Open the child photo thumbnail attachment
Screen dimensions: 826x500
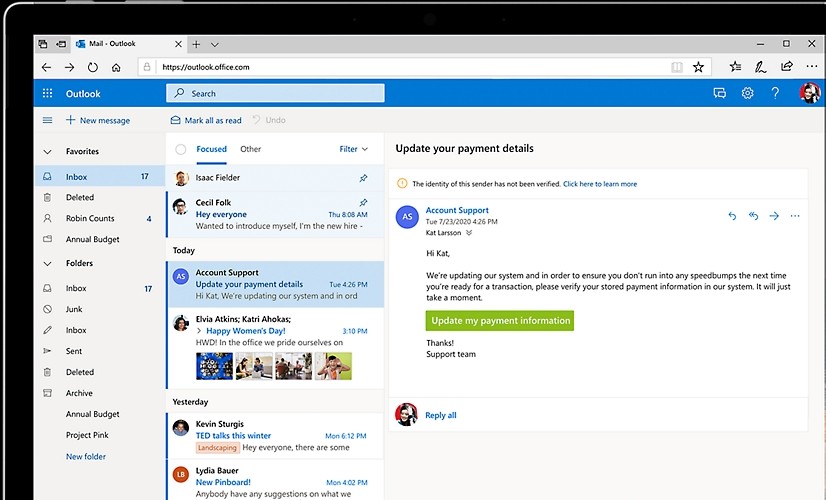[333, 366]
